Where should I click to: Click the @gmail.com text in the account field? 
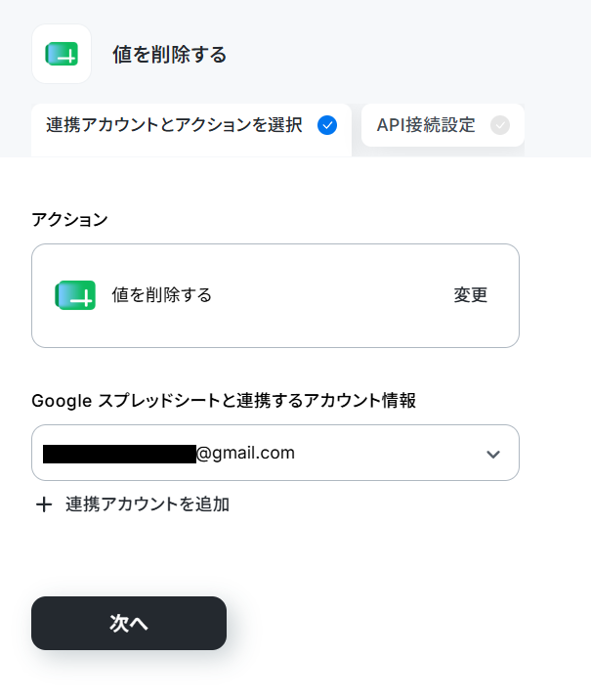pyautogui.click(x=246, y=453)
